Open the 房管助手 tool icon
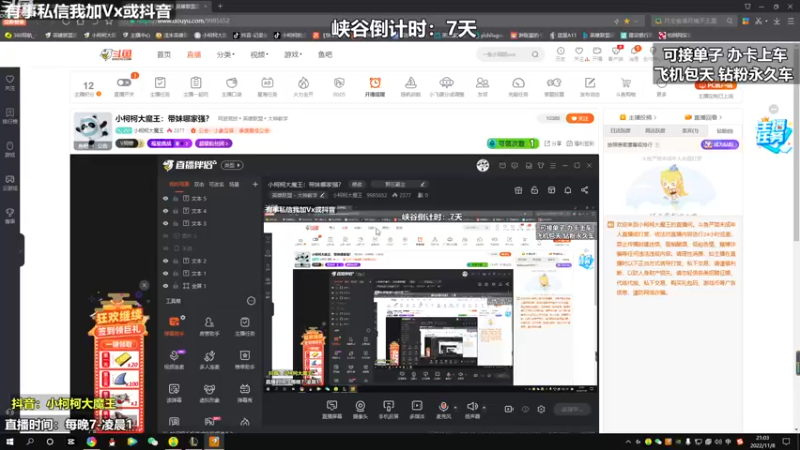This screenshot has width=800, height=450. pos(209,326)
